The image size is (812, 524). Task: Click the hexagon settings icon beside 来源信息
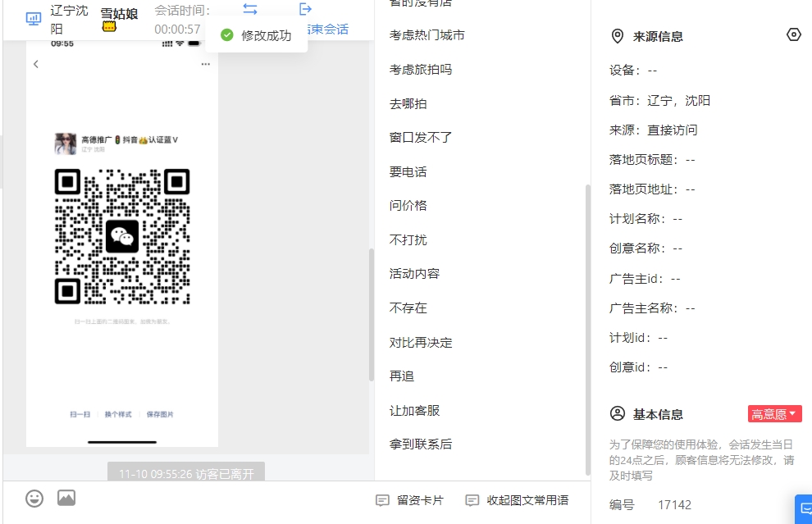(x=793, y=34)
